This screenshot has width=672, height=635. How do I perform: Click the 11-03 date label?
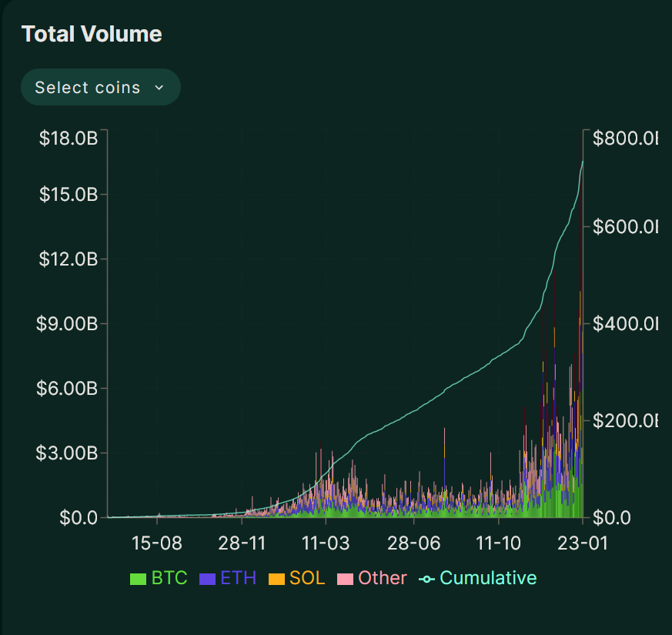326,543
